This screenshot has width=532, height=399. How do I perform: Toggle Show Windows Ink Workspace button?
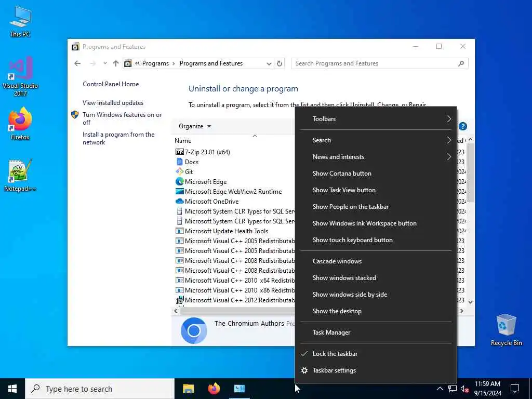click(x=376, y=223)
